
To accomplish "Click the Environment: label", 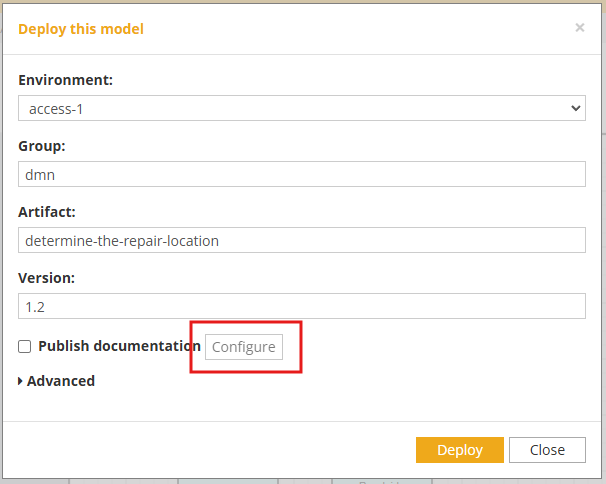I will coord(65,80).
